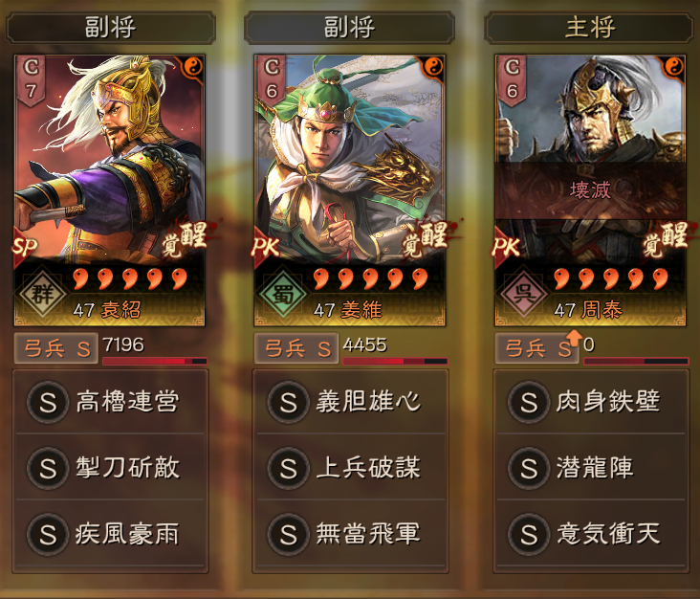Click the C7 cost badge on 袁紹
Image resolution: width=700 pixels, height=599 pixels.
(31, 80)
